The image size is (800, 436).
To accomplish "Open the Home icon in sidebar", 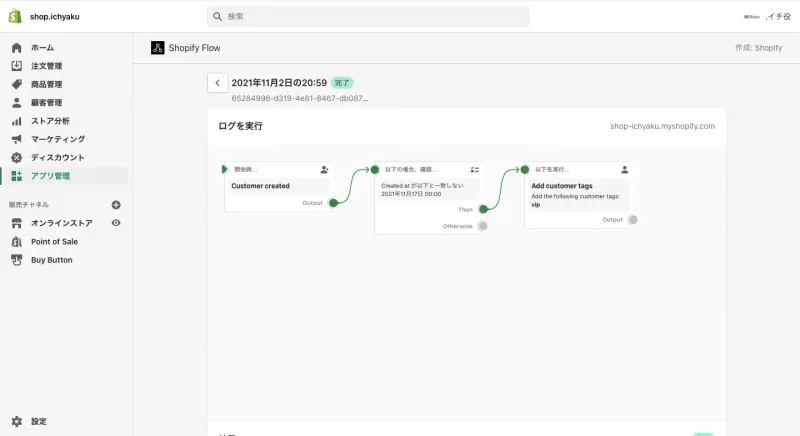I will [16, 47].
